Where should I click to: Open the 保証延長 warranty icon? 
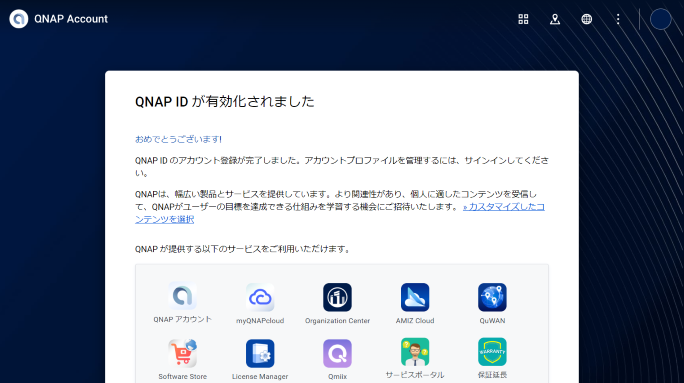tap(492, 352)
